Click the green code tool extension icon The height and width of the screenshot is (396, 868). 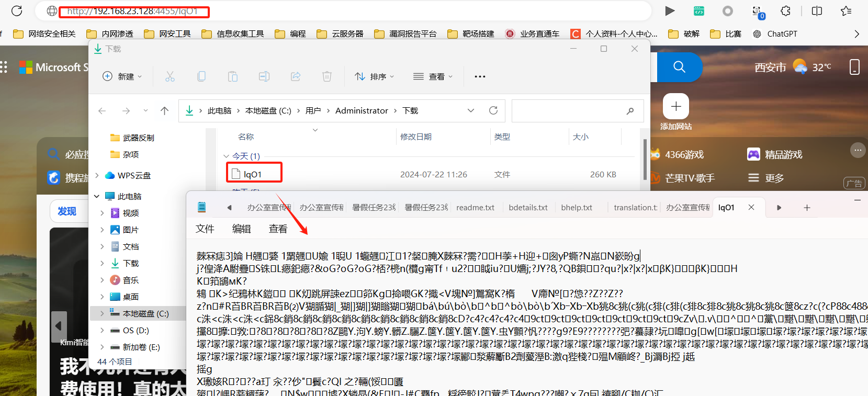click(699, 11)
